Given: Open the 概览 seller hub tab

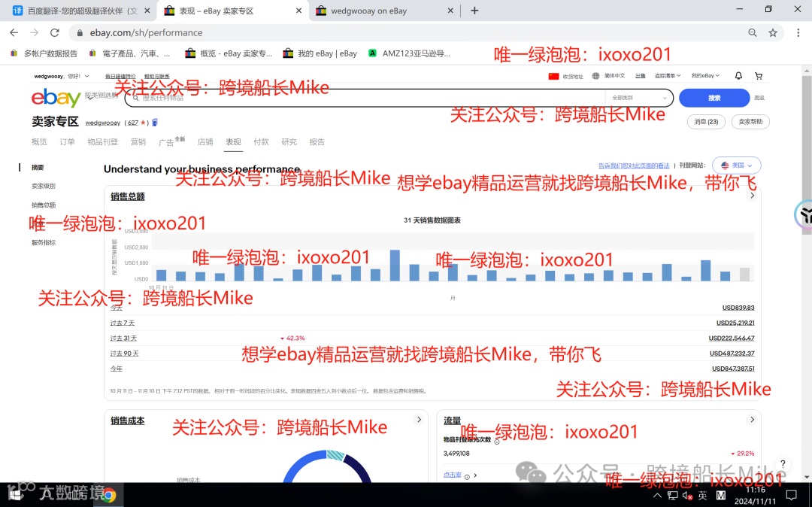Looking at the screenshot, I should pos(39,142).
